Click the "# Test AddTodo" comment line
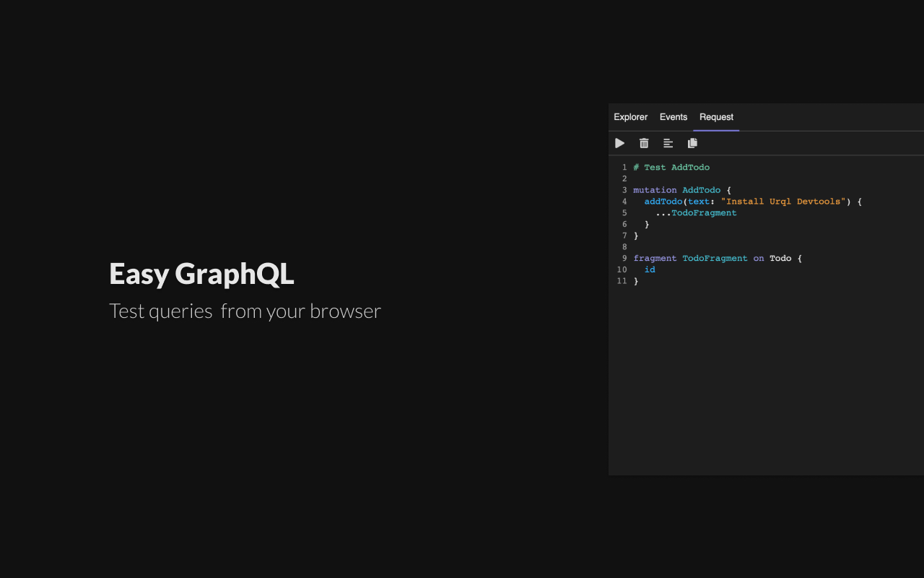 pos(671,167)
